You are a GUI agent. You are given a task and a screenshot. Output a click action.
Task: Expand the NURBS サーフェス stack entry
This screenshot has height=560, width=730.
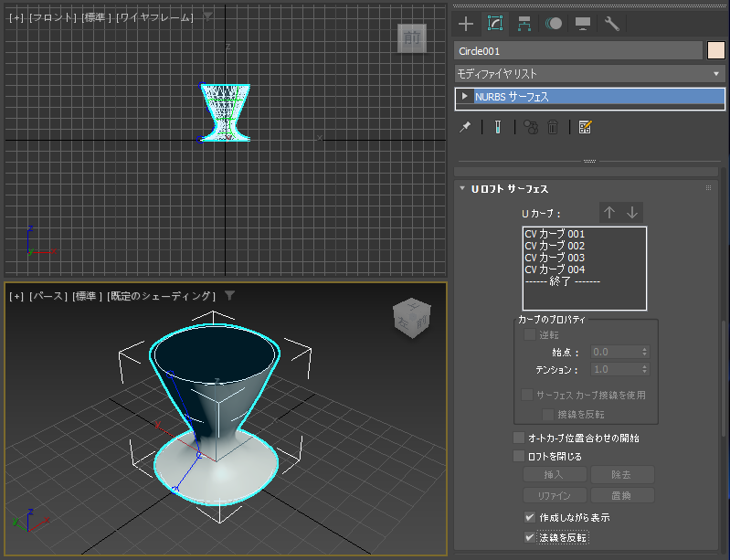[464, 96]
